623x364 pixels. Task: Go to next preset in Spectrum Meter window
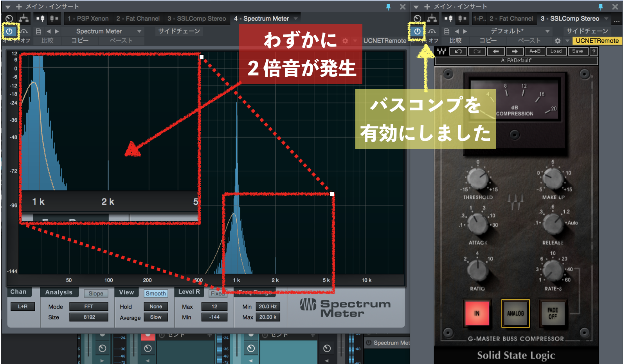click(57, 31)
